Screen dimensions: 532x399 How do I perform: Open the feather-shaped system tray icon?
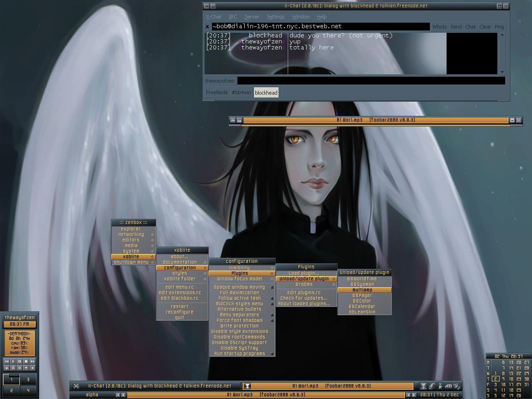[x=432, y=386]
